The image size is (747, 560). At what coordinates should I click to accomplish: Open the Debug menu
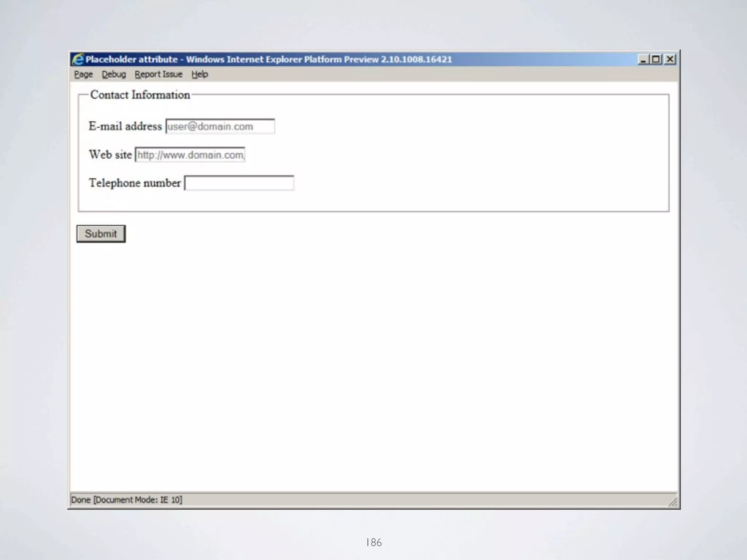[113, 74]
